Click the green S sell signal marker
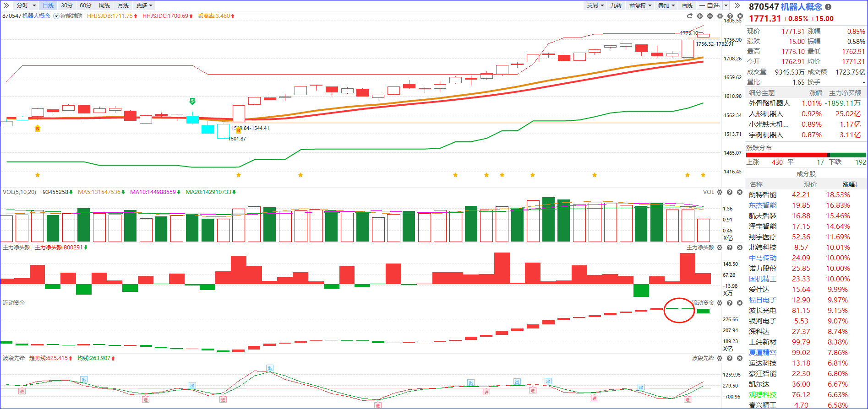 pos(192,101)
